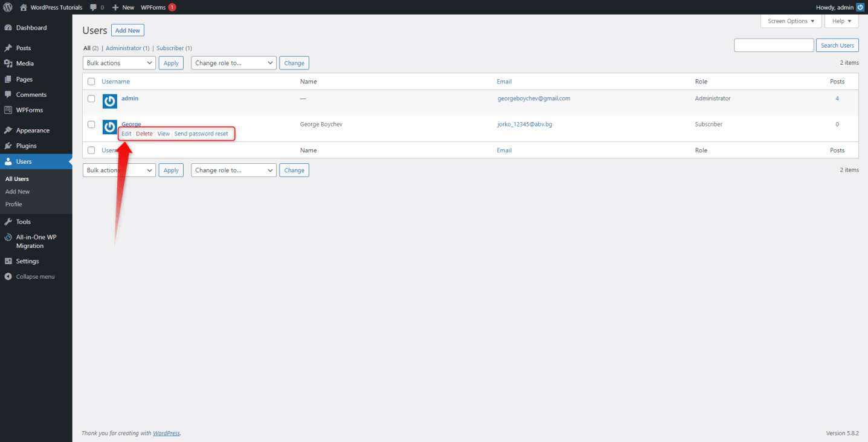This screenshot has width=868, height=442.
Task: Click Delete link under George
Action: tap(144, 134)
